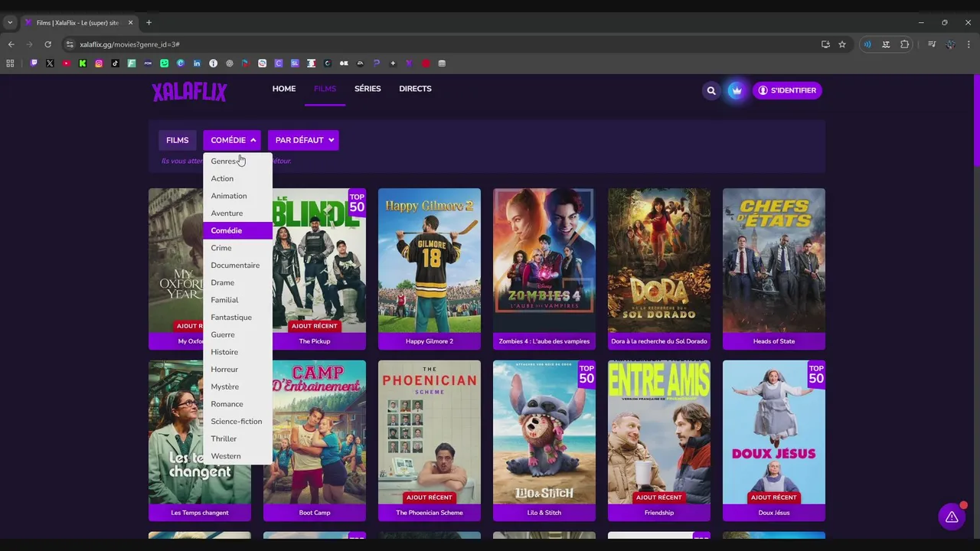Open the DIRECTS nav tab
The height and width of the screenshot is (551, 980).
415,89
